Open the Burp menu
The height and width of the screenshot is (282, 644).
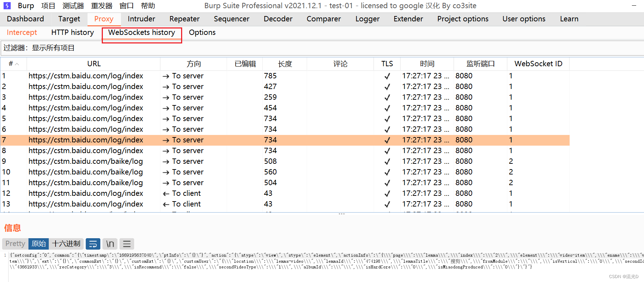[x=26, y=6]
